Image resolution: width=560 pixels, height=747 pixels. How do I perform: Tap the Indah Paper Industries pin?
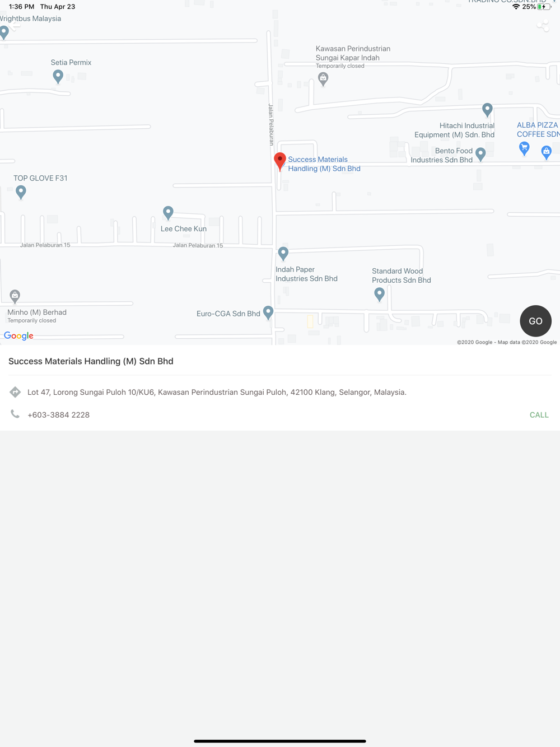(x=283, y=254)
